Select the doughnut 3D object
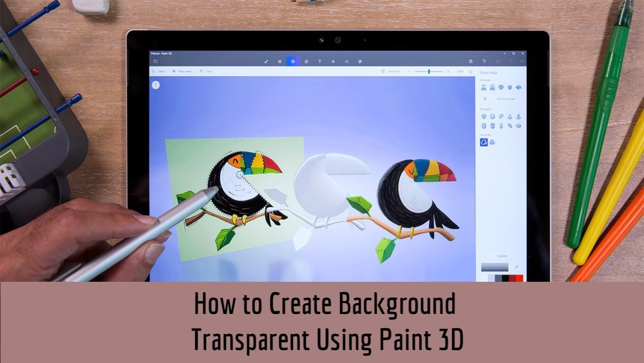Screen dimensions: 644x363 click(518, 126)
